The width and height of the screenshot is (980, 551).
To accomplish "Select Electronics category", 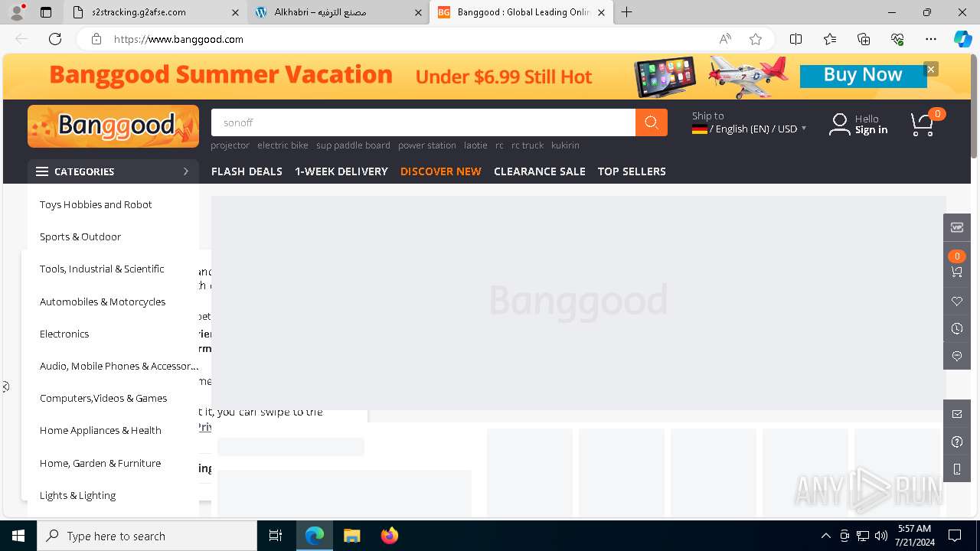I will (x=64, y=334).
